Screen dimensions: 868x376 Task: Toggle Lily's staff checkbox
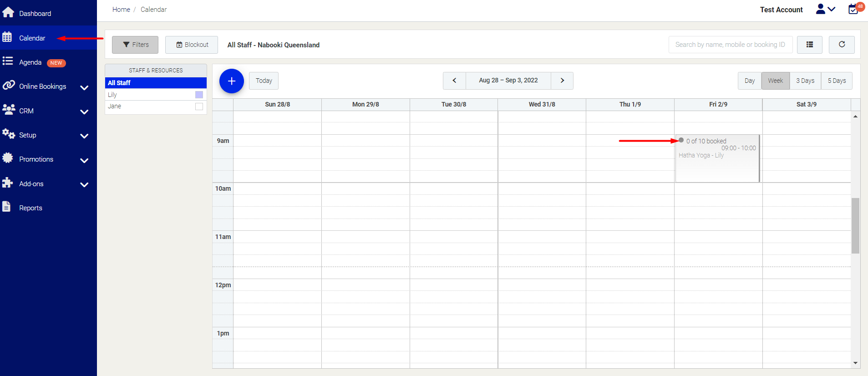[199, 95]
